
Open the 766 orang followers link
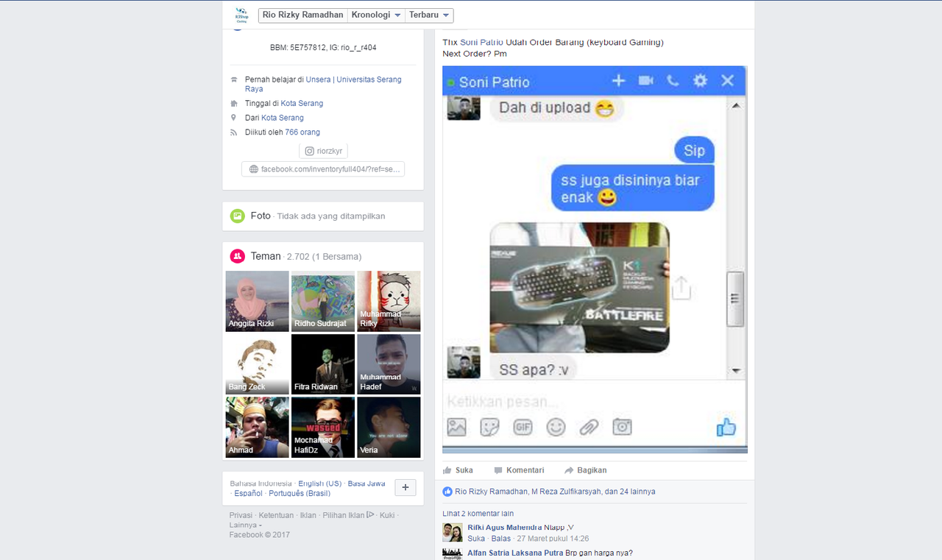pyautogui.click(x=302, y=132)
